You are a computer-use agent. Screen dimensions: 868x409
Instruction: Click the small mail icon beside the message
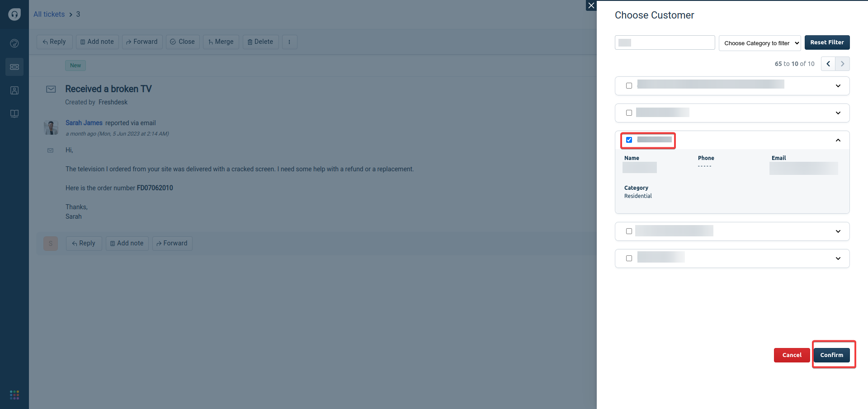pos(50,150)
